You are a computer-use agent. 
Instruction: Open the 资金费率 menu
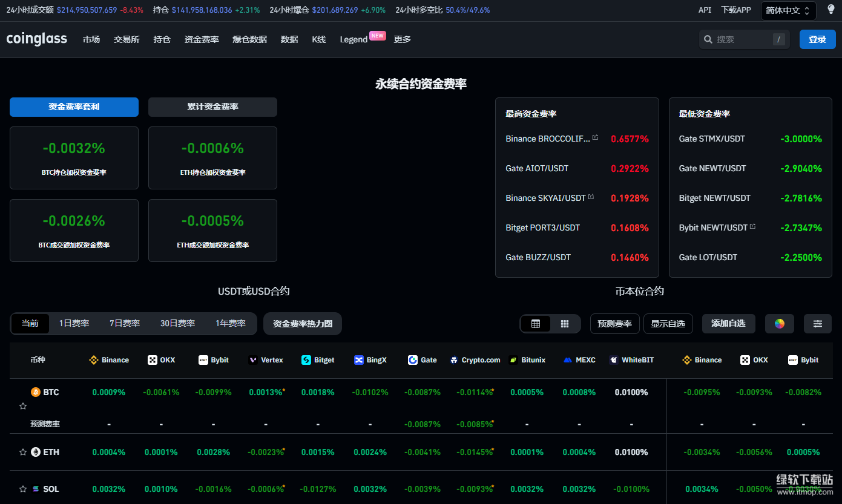click(202, 39)
